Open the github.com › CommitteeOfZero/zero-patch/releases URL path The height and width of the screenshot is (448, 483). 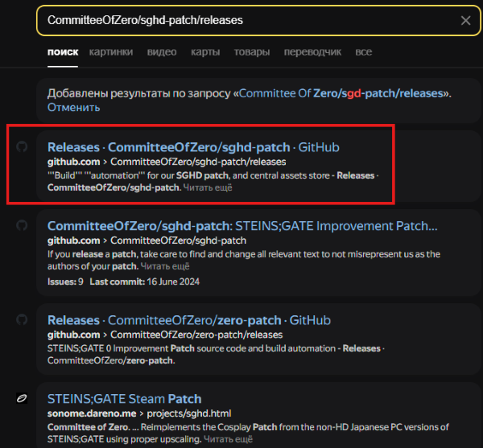165,335
